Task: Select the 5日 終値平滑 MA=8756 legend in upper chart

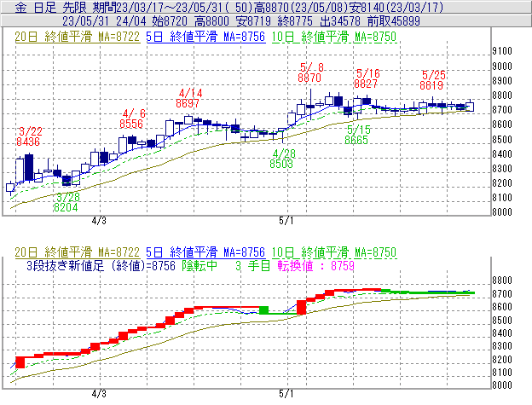Action: click(x=205, y=37)
